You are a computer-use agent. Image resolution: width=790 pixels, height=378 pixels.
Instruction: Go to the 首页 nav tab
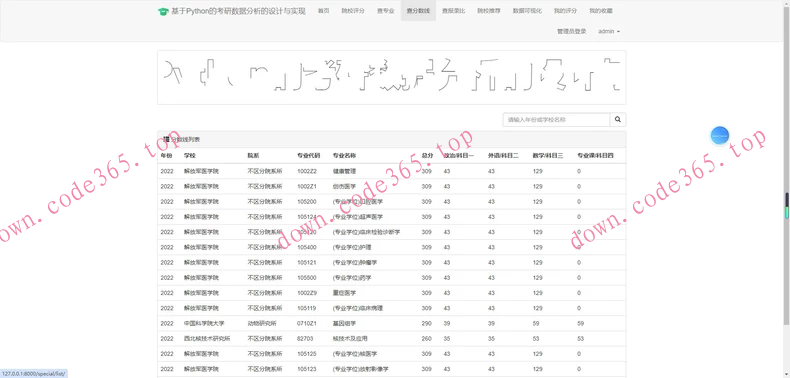pos(323,11)
